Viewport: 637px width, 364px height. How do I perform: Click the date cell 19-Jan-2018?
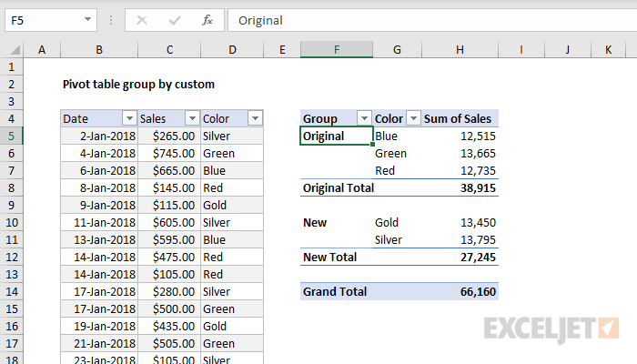[x=99, y=326]
